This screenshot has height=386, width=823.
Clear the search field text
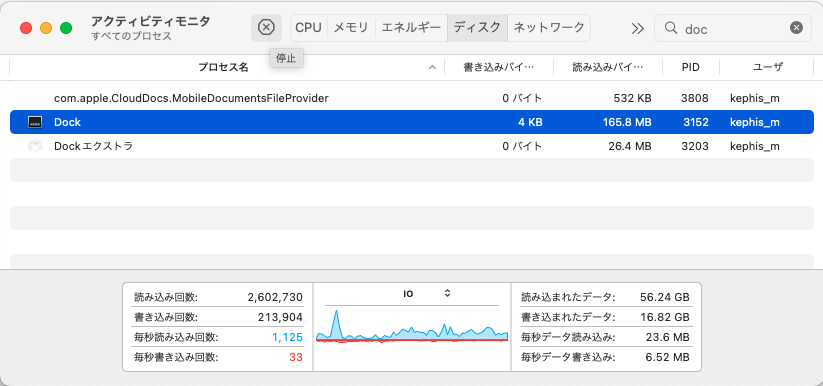click(x=796, y=28)
